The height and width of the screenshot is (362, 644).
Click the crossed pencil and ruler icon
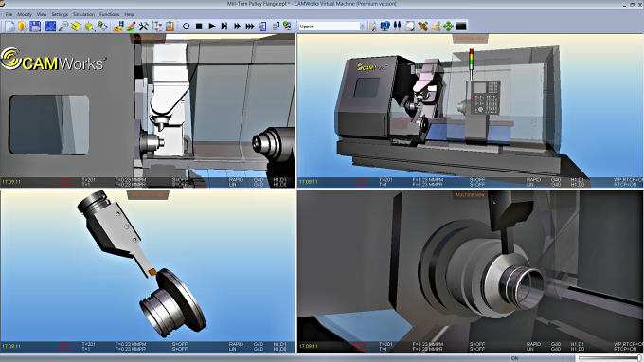click(422, 27)
